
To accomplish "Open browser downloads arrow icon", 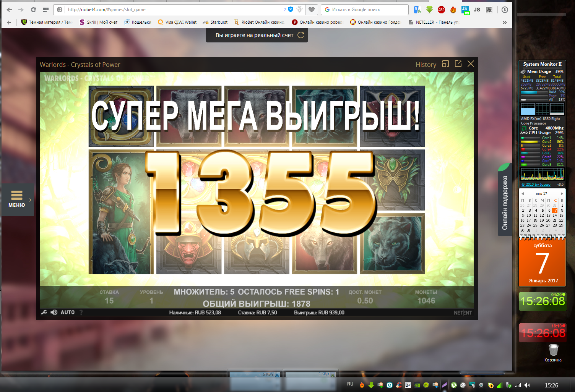I will tap(505, 10).
